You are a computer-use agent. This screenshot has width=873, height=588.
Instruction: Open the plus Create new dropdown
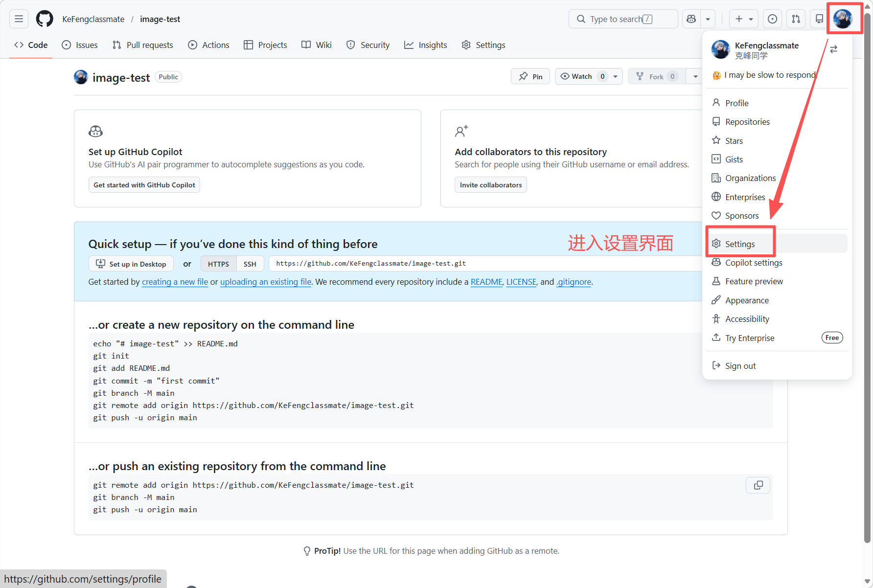744,19
